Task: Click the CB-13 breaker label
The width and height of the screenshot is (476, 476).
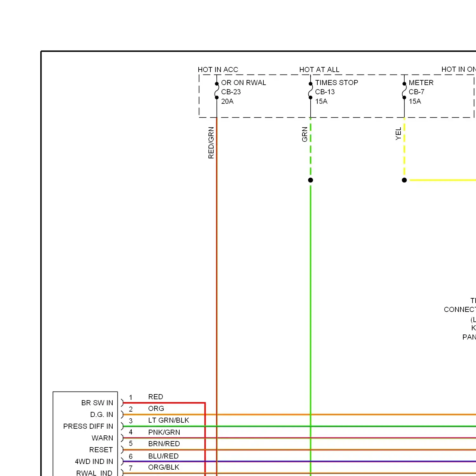Action: point(325,92)
